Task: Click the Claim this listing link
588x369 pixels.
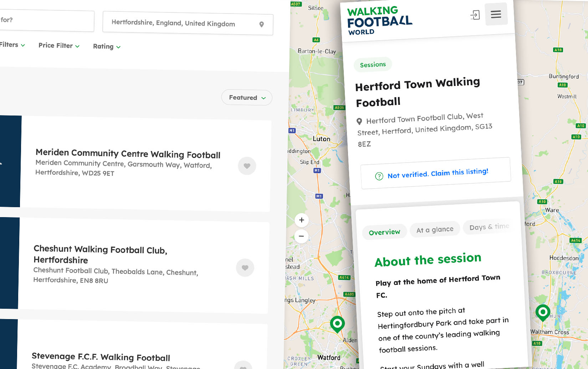Action: point(459,173)
